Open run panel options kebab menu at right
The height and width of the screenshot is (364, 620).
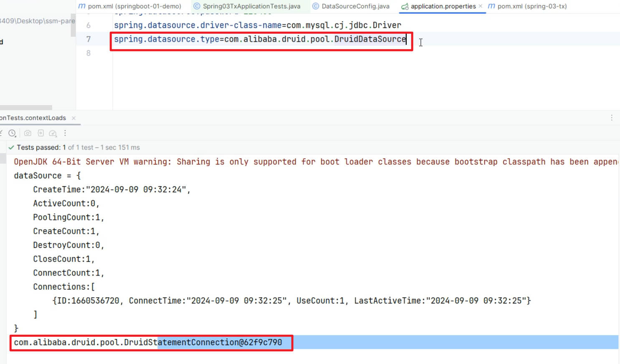point(612,118)
